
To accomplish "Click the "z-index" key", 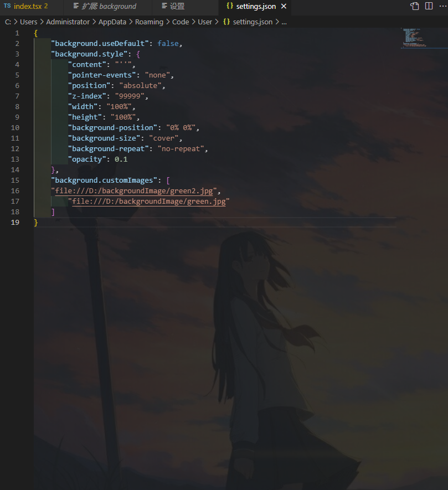I will tap(87, 96).
